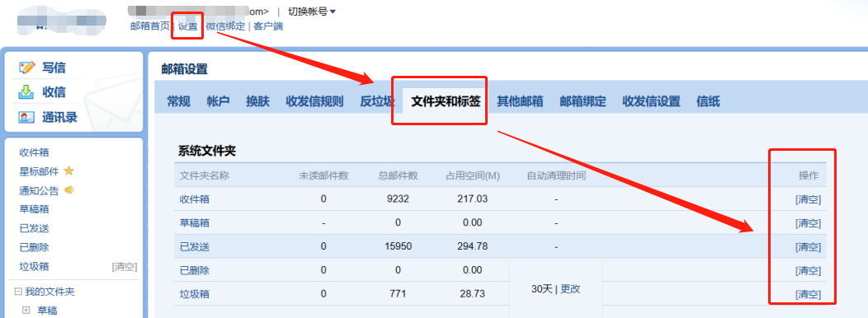
Task: Click 更改 next to 30天
Action: pos(570,288)
